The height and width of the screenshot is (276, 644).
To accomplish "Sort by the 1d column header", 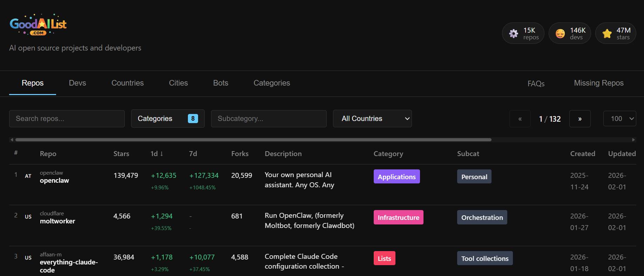I will [157, 154].
